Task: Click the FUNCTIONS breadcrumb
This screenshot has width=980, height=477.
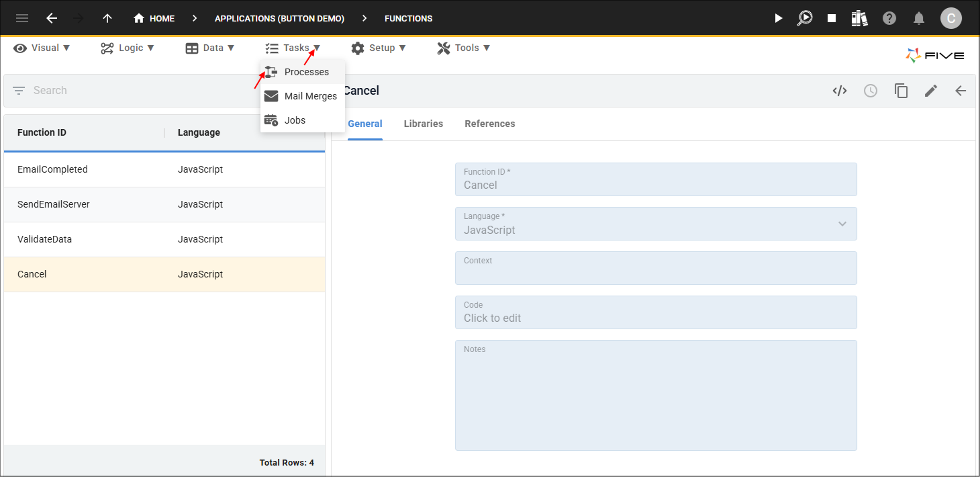Action: pyautogui.click(x=409, y=18)
